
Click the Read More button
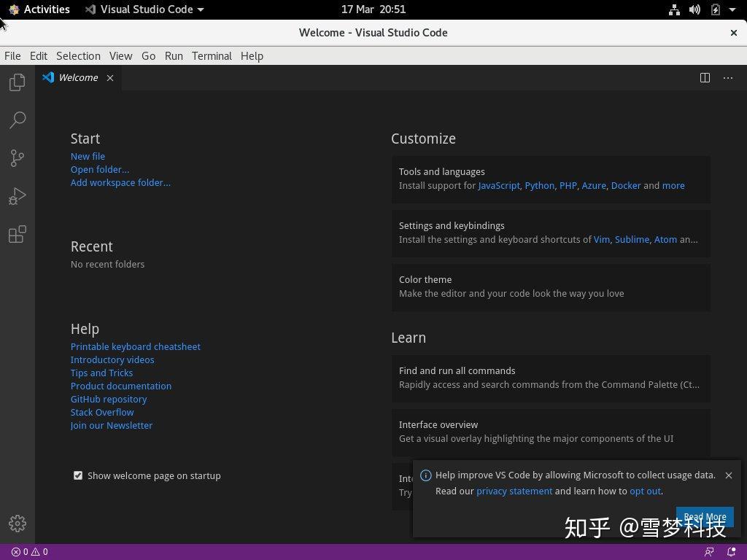point(704,516)
